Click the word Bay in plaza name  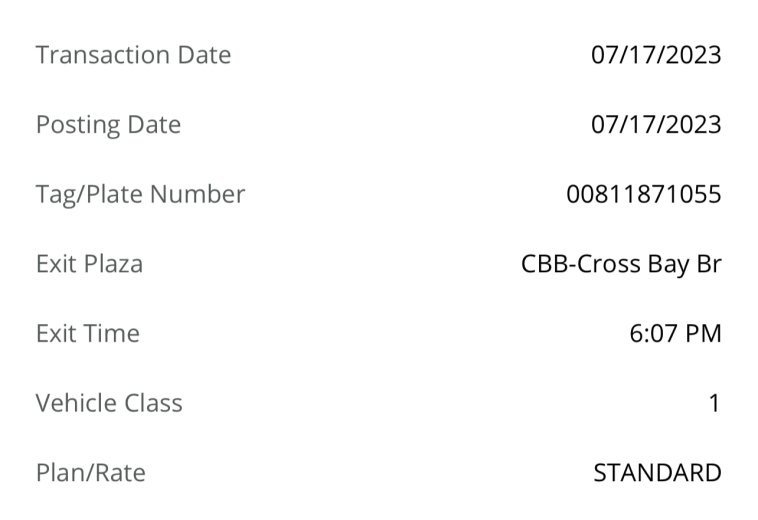coord(668,264)
